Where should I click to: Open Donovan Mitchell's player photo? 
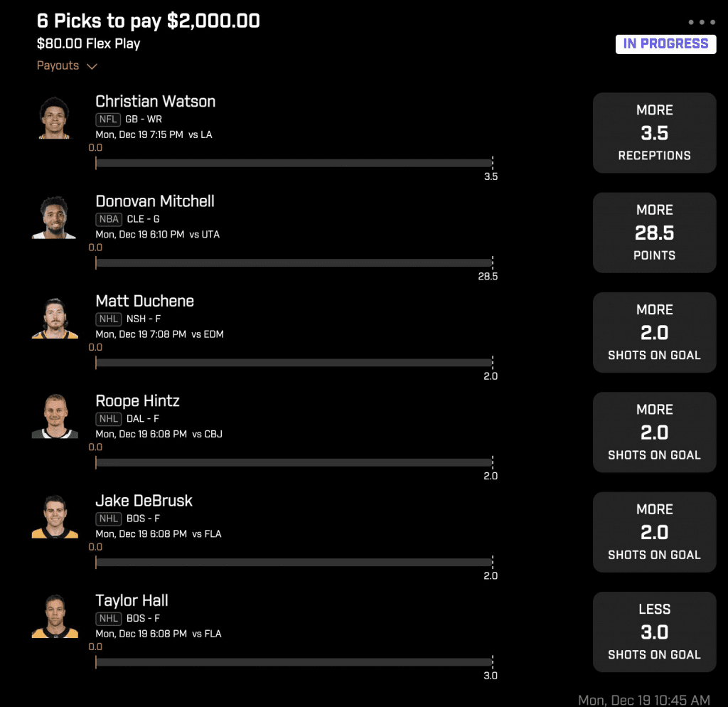click(x=54, y=218)
